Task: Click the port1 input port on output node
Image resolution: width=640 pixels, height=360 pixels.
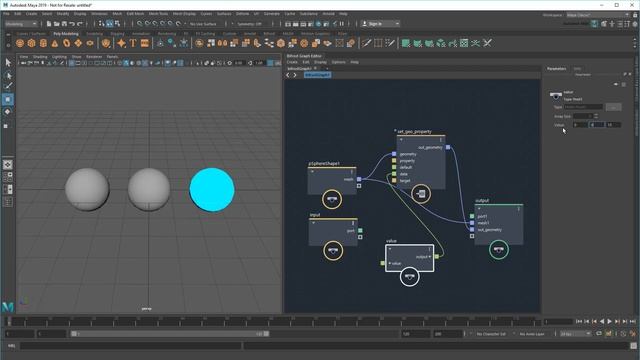Action: coord(472,216)
